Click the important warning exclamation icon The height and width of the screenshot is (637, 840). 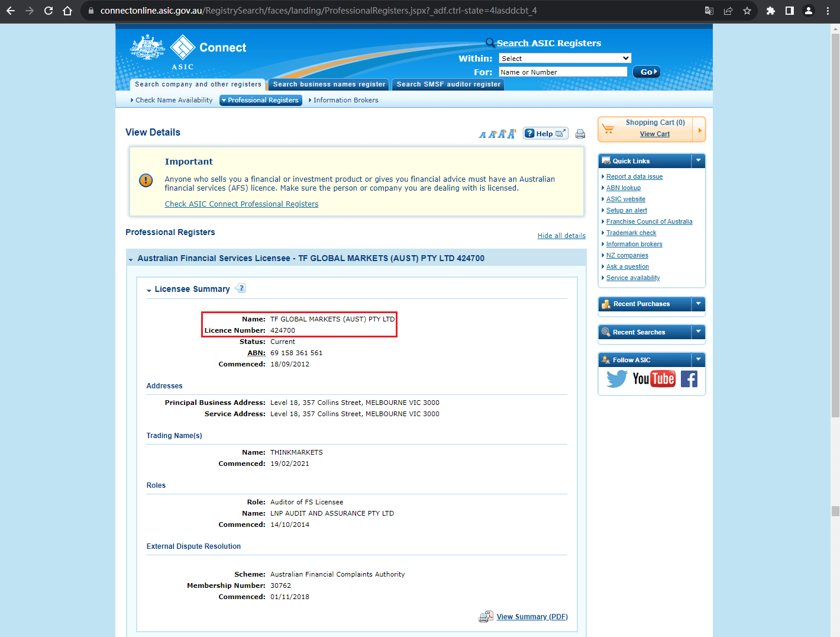(146, 180)
